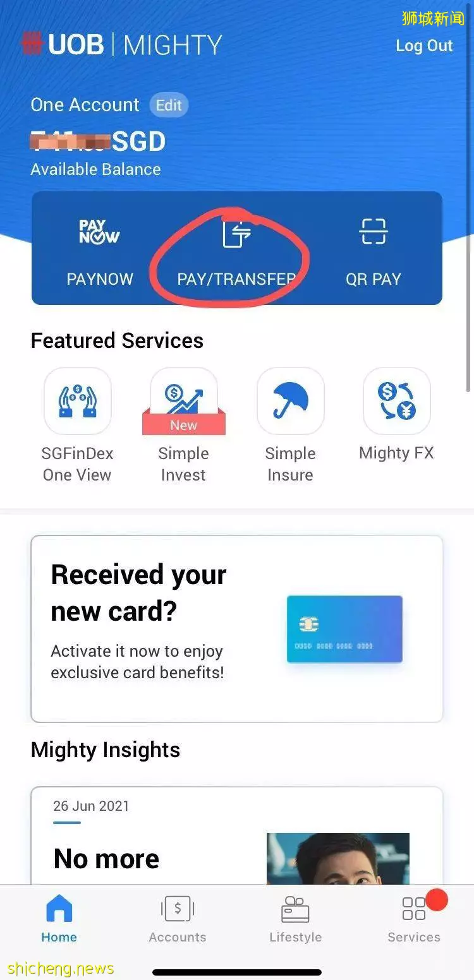The image size is (474, 980).
Task: Open the Pay/Transfer icon
Action: [236, 232]
